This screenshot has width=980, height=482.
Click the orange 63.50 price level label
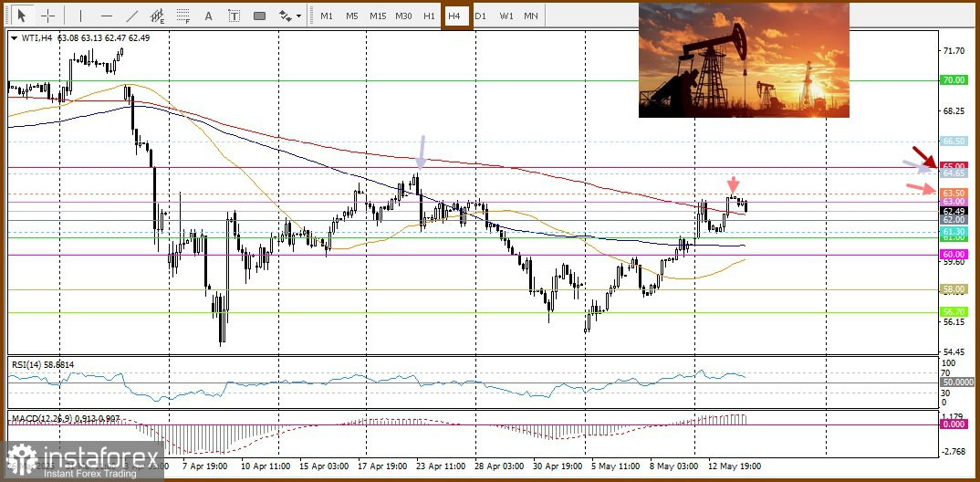coord(954,194)
